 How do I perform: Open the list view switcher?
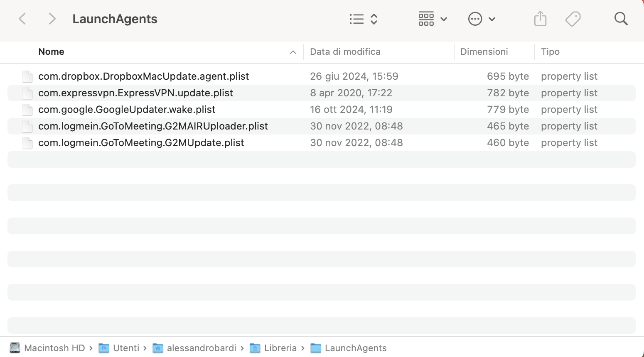pyautogui.click(x=363, y=19)
